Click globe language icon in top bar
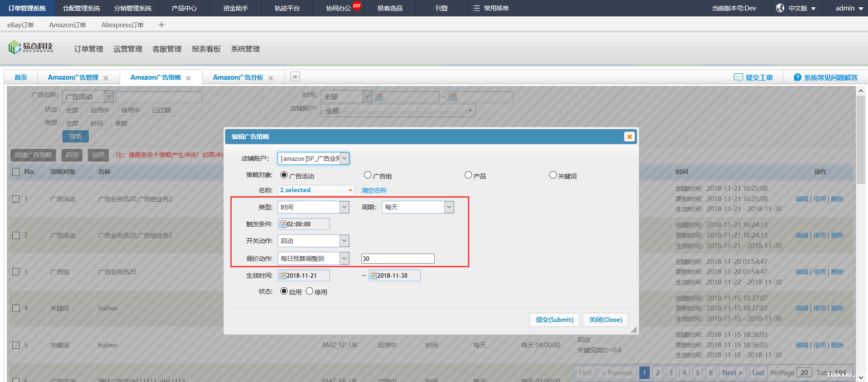868x382 pixels. [780, 8]
